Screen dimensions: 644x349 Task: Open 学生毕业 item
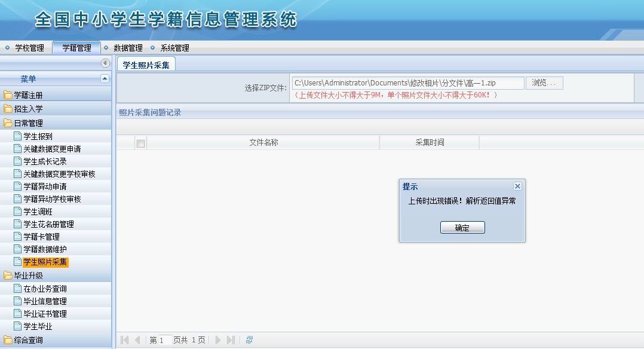pos(38,326)
